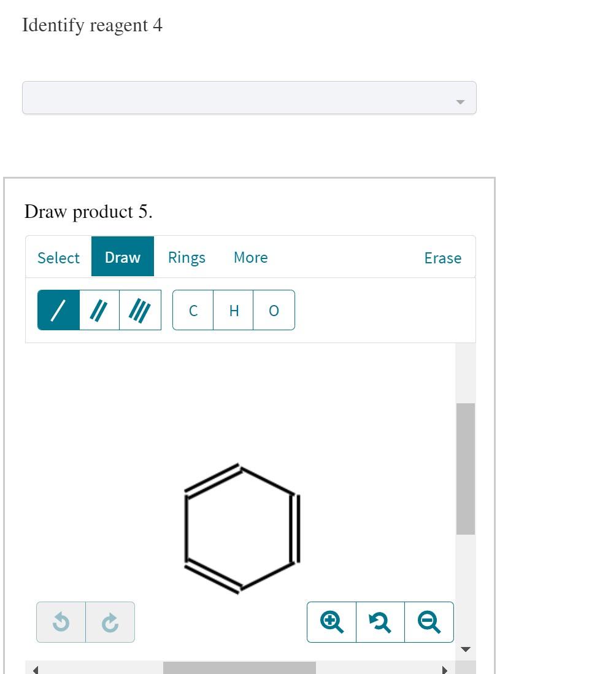Select the triple bond tool
616x674 pixels.
(x=140, y=310)
